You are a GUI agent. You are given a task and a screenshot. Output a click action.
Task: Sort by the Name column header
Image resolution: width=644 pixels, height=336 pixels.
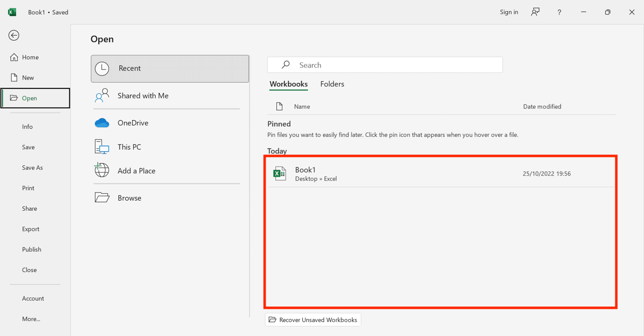point(302,107)
